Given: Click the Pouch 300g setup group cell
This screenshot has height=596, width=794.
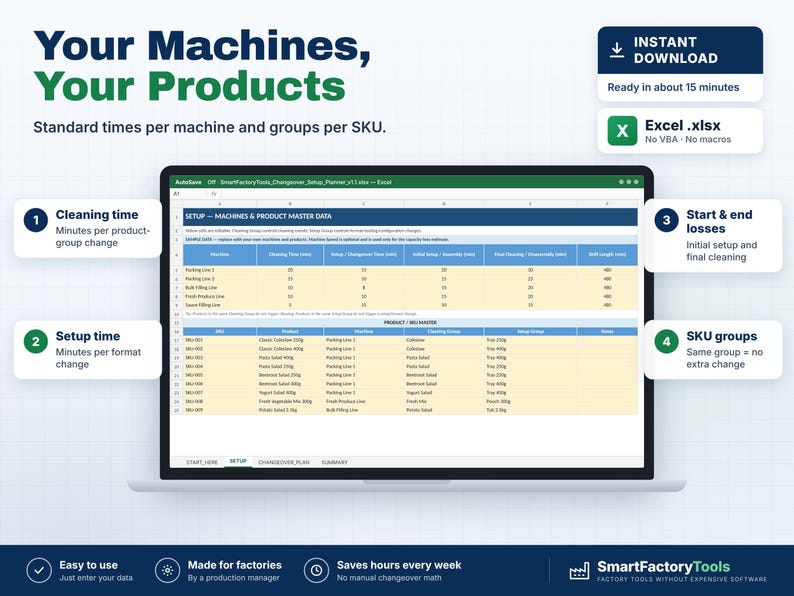Looking at the screenshot, I should (x=530, y=402).
